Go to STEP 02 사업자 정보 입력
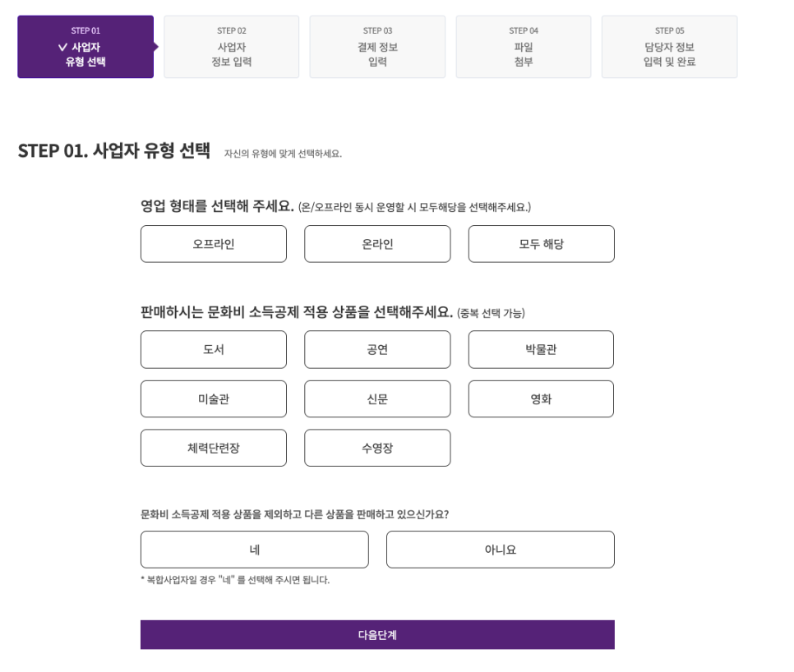 (232, 47)
